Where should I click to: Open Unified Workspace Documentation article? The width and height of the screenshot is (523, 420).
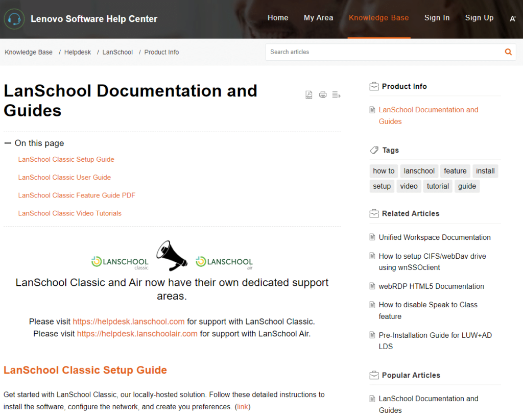(435, 237)
